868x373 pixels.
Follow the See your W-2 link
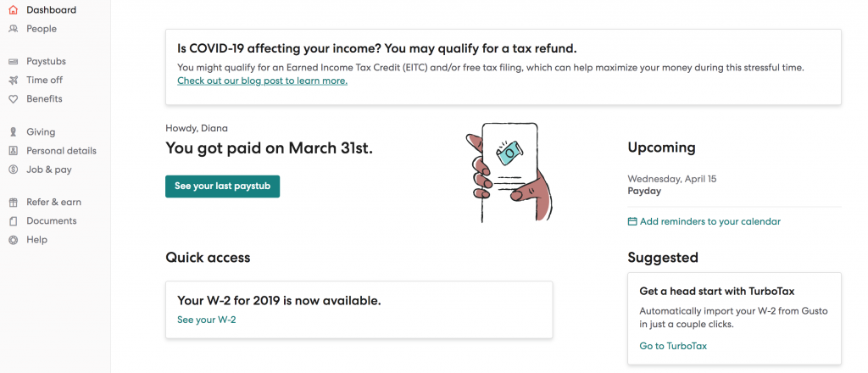tap(207, 320)
